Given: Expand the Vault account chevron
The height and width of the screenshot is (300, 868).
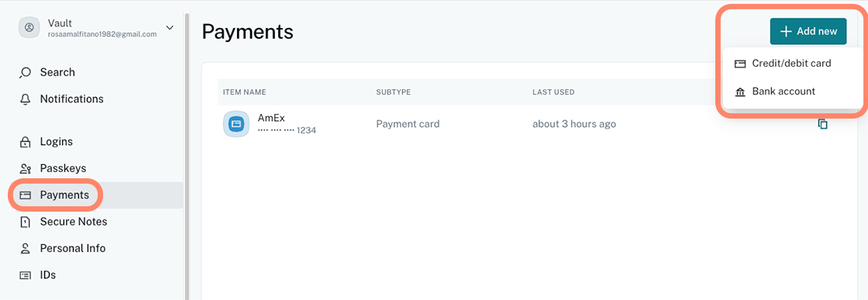Looking at the screenshot, I should pos(170,28).
